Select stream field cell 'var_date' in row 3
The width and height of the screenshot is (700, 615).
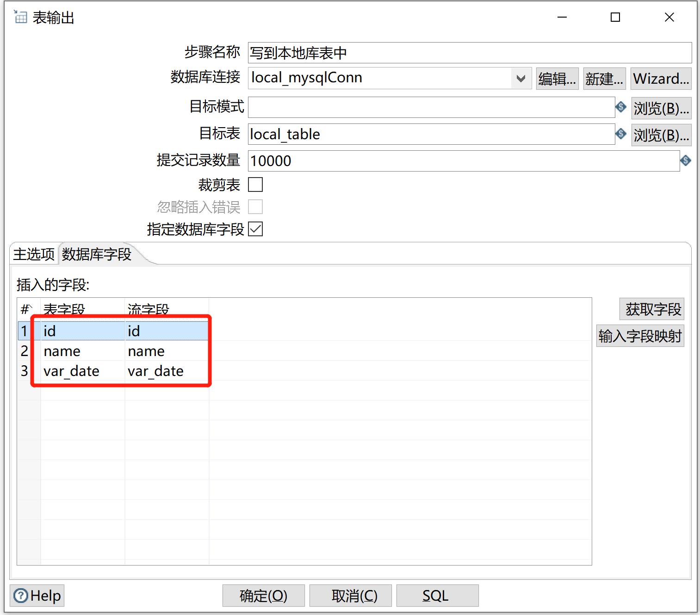point(167,371)
